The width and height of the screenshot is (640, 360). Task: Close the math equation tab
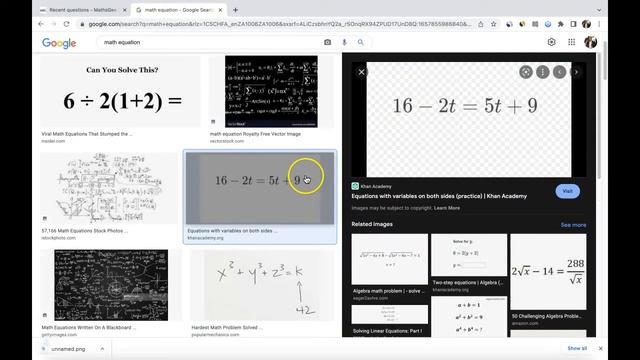tap(220, 10)
